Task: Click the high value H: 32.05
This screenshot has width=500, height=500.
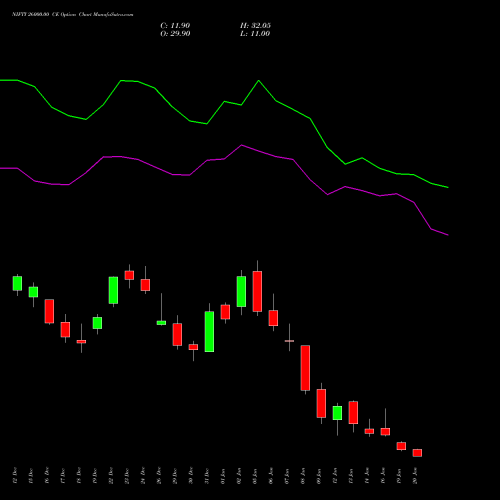Action: pyautogui.click(x=255, y=26)
